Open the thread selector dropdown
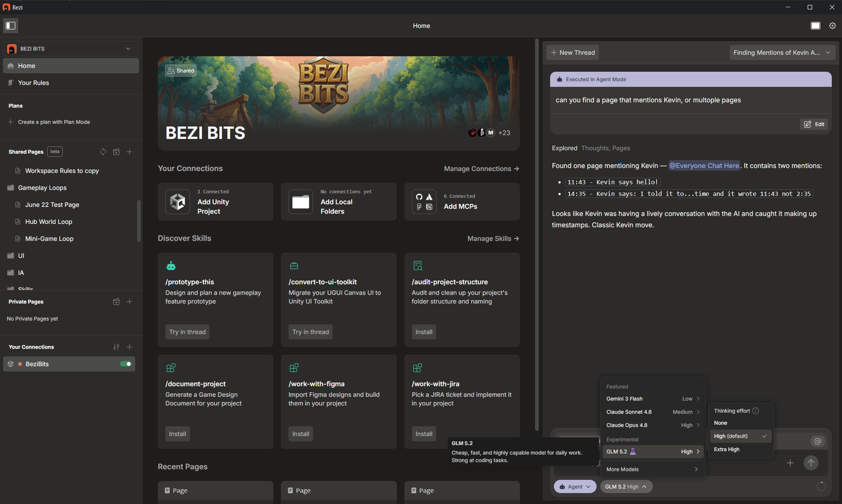The image size is (842, 504). (782, 52)
